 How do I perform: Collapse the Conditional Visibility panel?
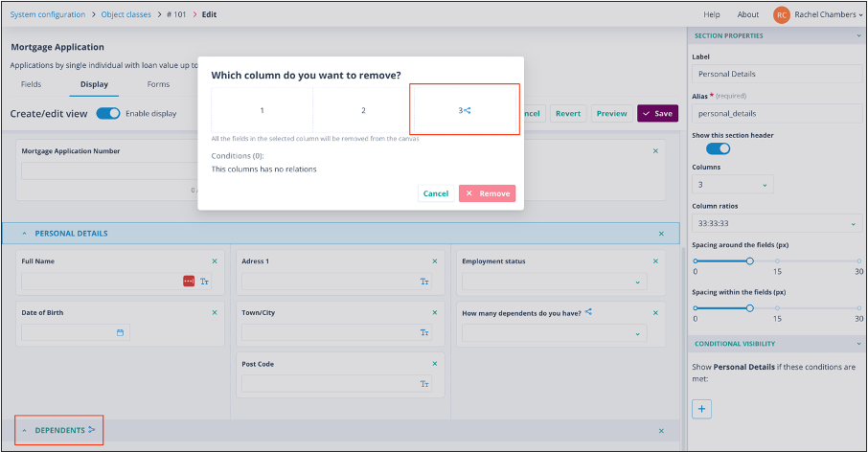tap(858, 344)
